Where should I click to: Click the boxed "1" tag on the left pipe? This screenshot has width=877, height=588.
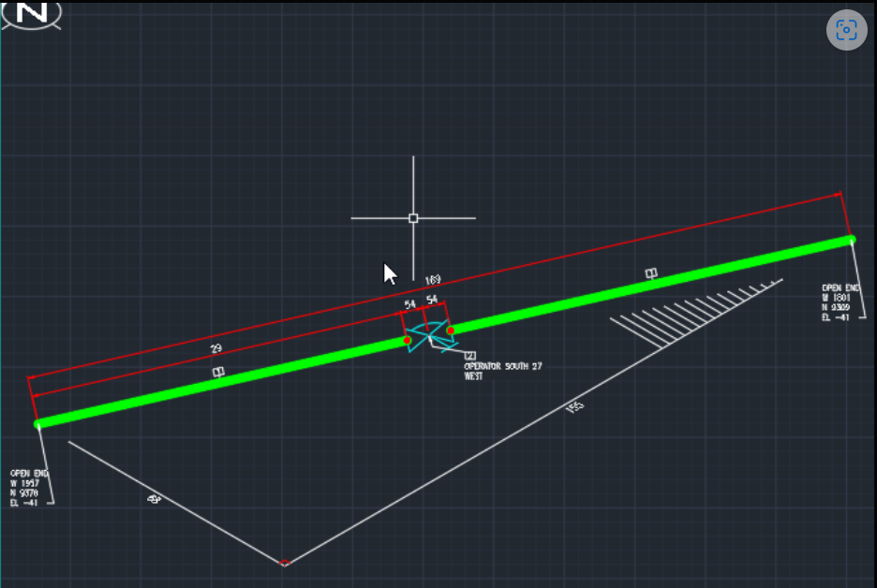[x=218, y=372]
